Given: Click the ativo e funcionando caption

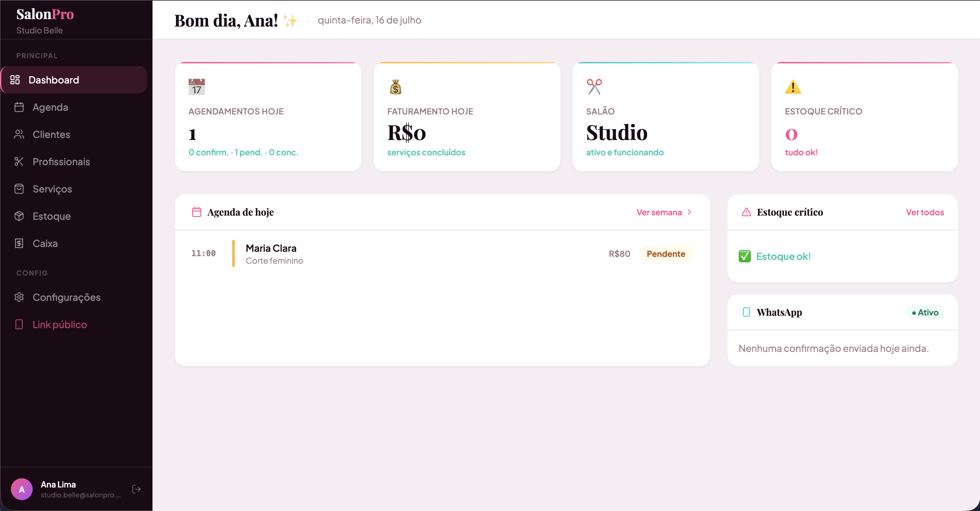Looking at the screenshot, I should 625,152.
